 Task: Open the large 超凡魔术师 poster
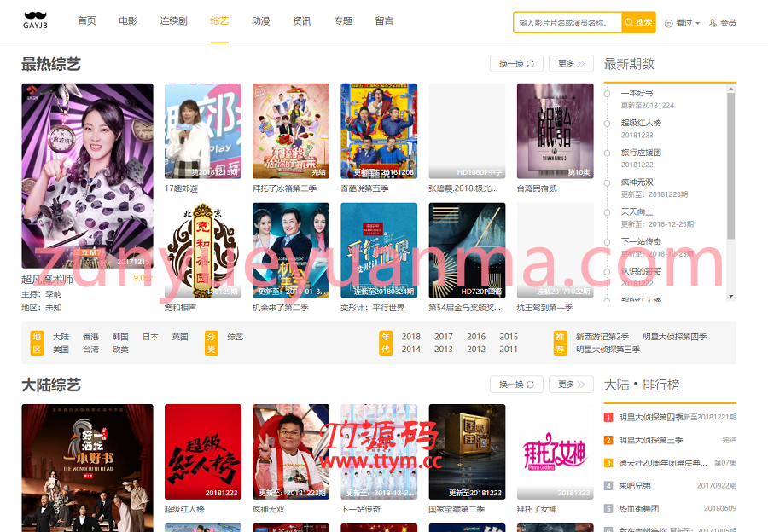87,176
